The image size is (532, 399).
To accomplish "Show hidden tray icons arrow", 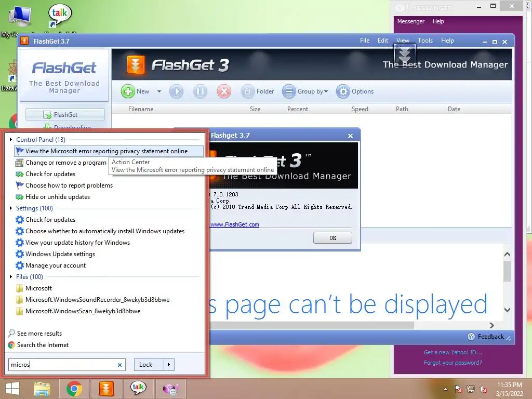I will coord(445,389).
